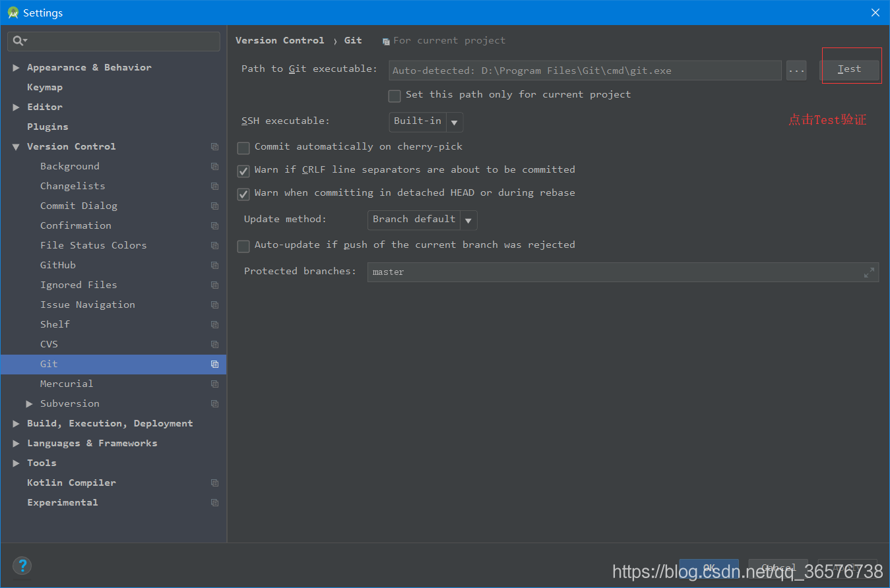
Task: Click 'Version Control' in the breadcrumb header
Action: click(280, 40)
